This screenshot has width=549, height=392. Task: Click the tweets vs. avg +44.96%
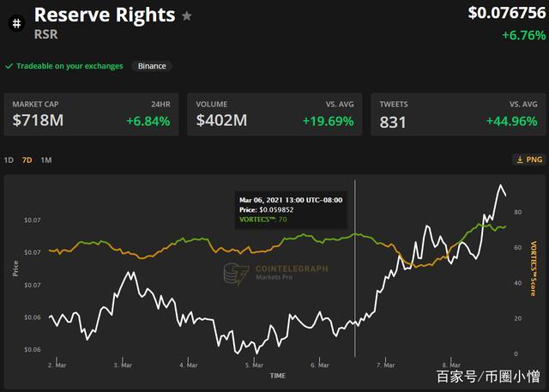[512, 122]
